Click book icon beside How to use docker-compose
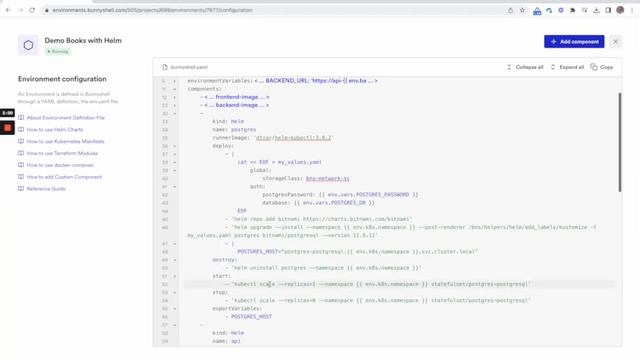Viewport: 640px width, 360px height. tap(21, 165)
